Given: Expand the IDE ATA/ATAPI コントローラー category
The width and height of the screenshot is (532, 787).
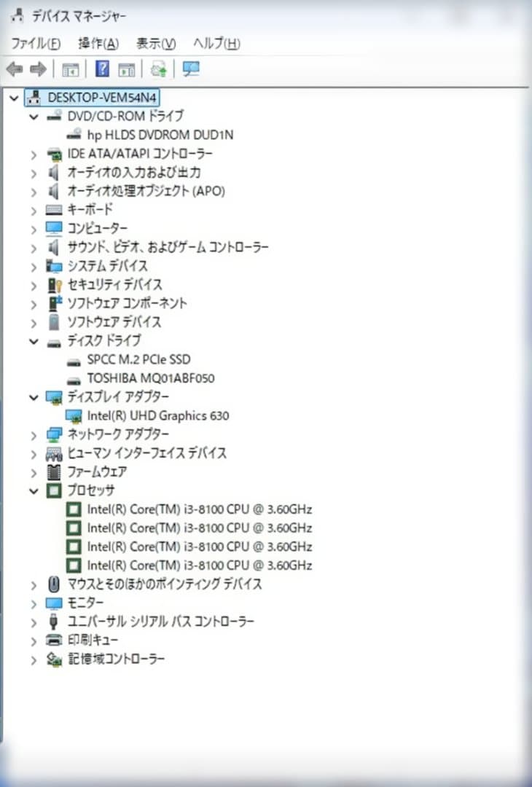Looking at the screenshot, I should (x=34, y=154).
